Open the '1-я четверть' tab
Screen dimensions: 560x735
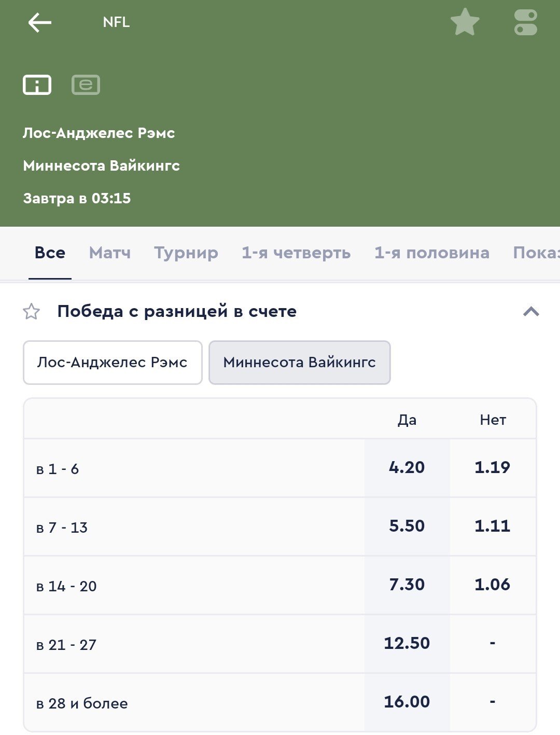pyautogui.click(x=296, y=253)
